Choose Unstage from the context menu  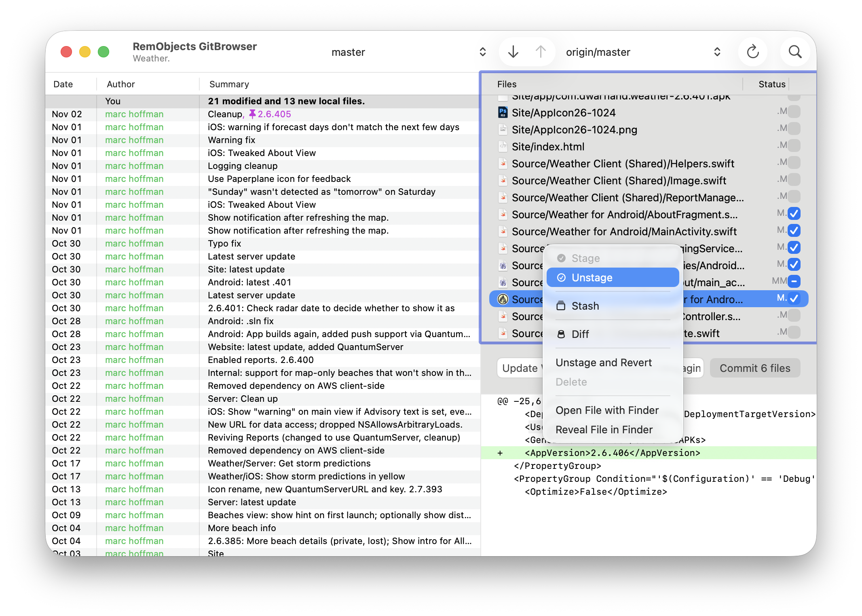click(x=612, y=278)
